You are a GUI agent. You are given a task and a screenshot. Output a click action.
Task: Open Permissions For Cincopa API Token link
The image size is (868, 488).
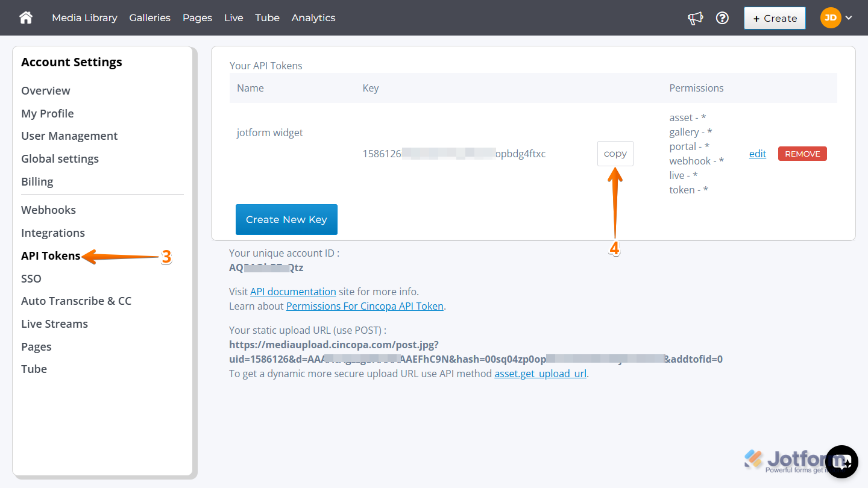coord(365,305)
